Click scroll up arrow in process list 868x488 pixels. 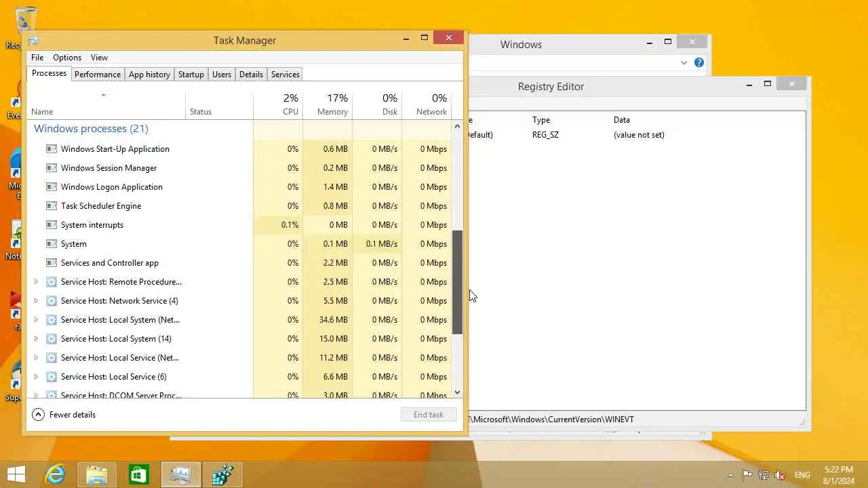pos(457,126)
